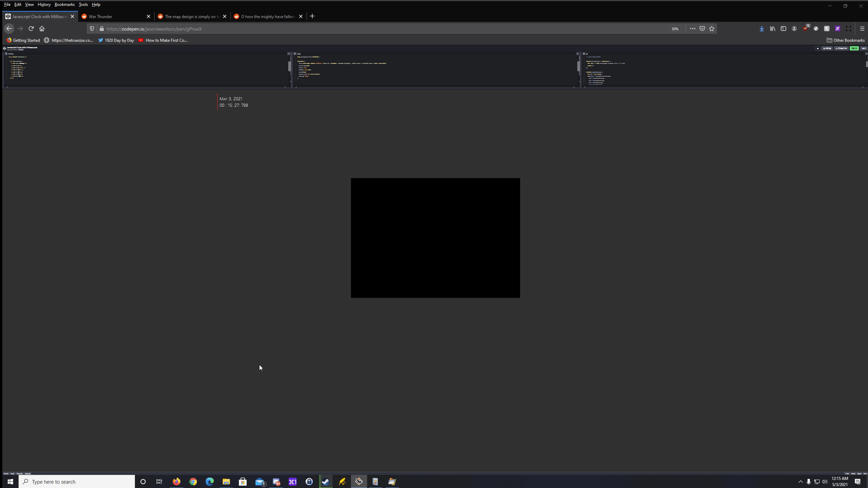Save page to Pocket icon
This screenshot has width=868, height=488.
702,29
